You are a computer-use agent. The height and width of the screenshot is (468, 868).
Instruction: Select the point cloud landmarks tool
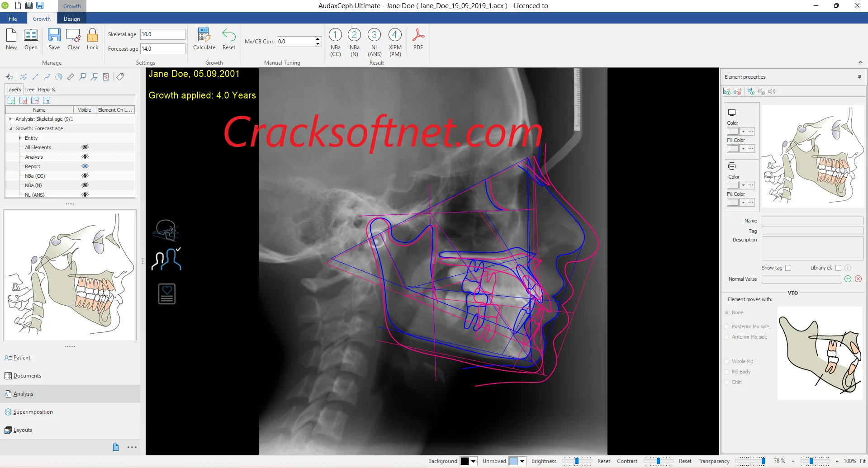[x=24, y=77]
